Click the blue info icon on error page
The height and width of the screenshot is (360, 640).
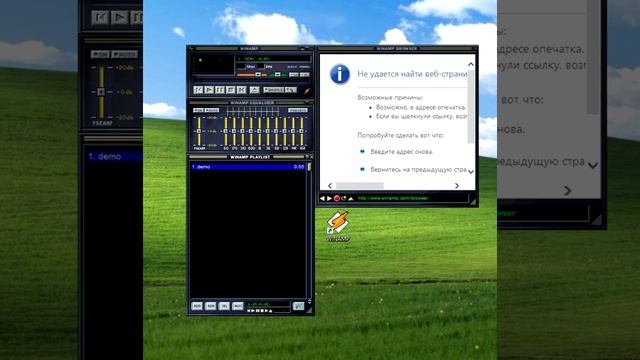340,74
